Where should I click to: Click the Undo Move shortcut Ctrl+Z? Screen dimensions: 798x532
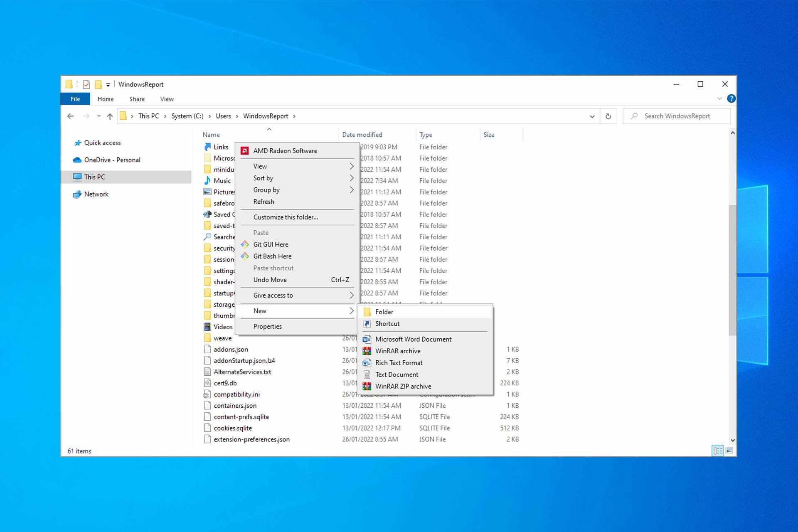click(x=300, y=279)
